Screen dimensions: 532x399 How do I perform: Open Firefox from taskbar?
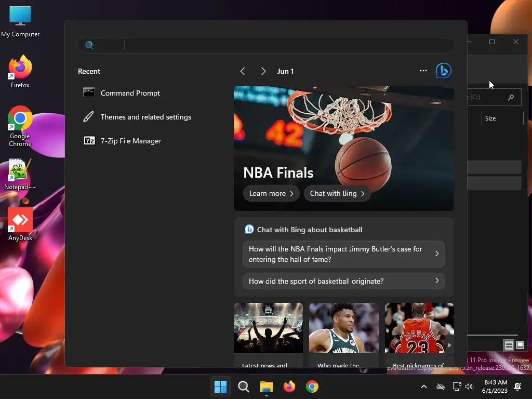(x=289, y=387)
